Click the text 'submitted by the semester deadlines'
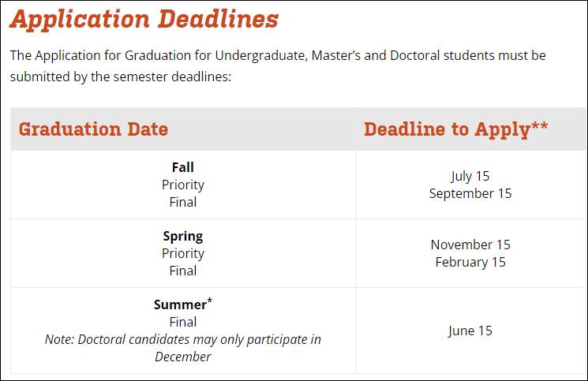Screen dimensions: 588x381 pyautogui.click(x=120, y=77)
